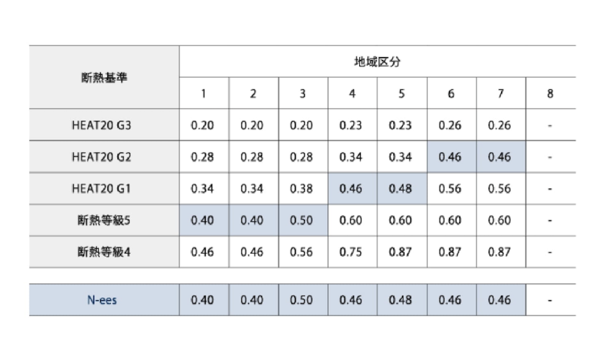
Task: Click the 0.50 cell in N-ees row
Action: (303, 300)
